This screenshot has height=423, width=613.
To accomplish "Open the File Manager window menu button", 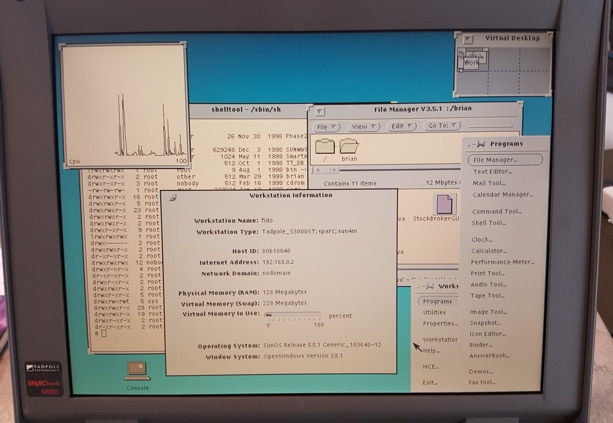I will [320, 111].
